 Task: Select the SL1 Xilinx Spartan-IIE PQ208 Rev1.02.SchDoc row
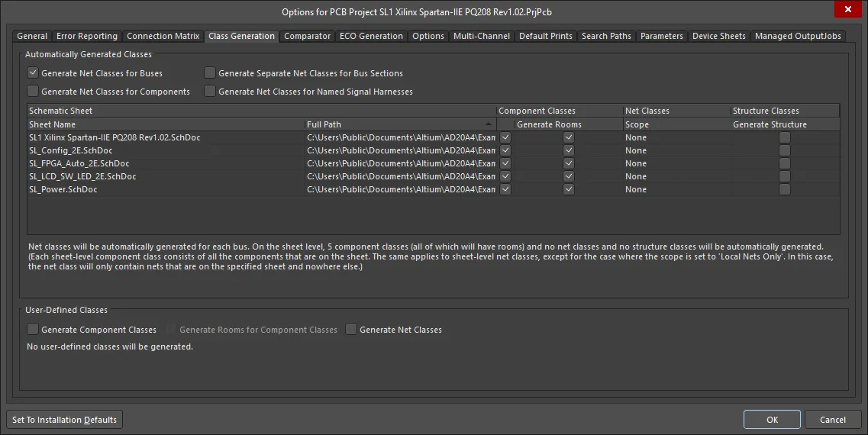pos(433,137)
